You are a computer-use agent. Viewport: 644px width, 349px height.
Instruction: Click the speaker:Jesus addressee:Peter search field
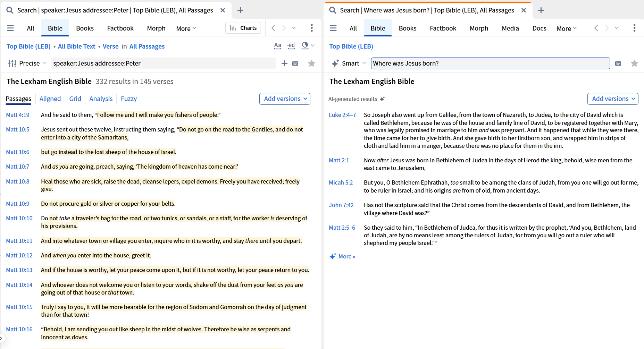[x=163, y=63]
